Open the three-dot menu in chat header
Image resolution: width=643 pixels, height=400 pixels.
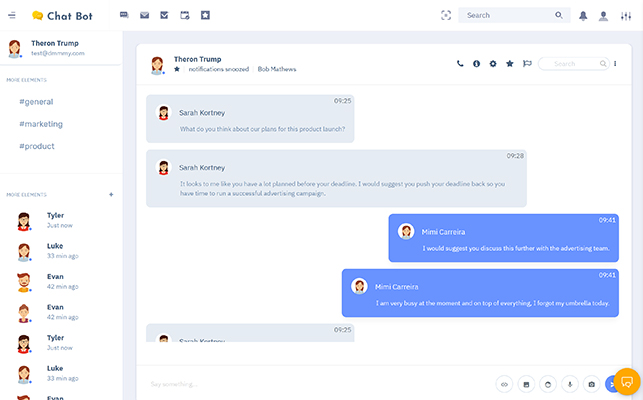pos(616,64)
